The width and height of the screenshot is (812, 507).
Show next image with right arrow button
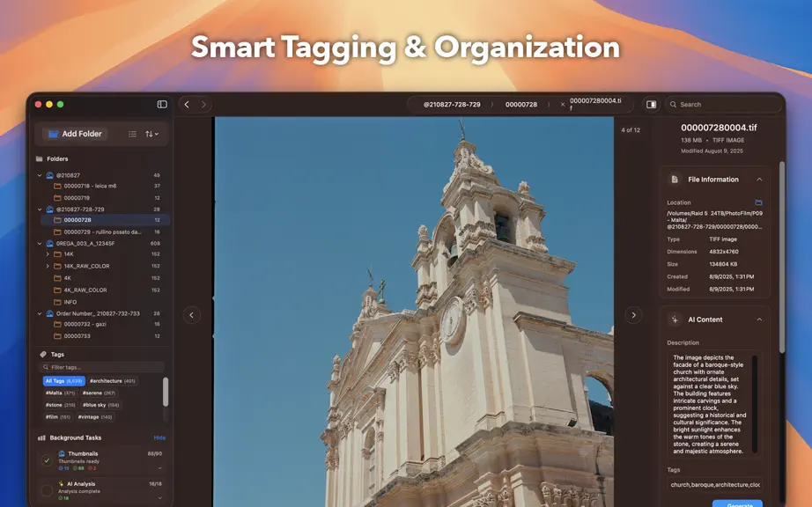pos(633,315)
